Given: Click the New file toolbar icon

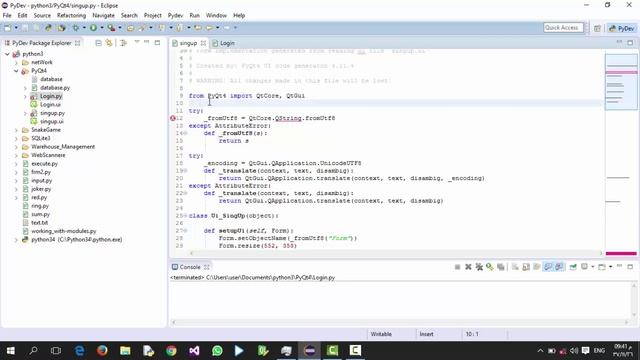Looking at the screenshot, I should pos(7,28).
